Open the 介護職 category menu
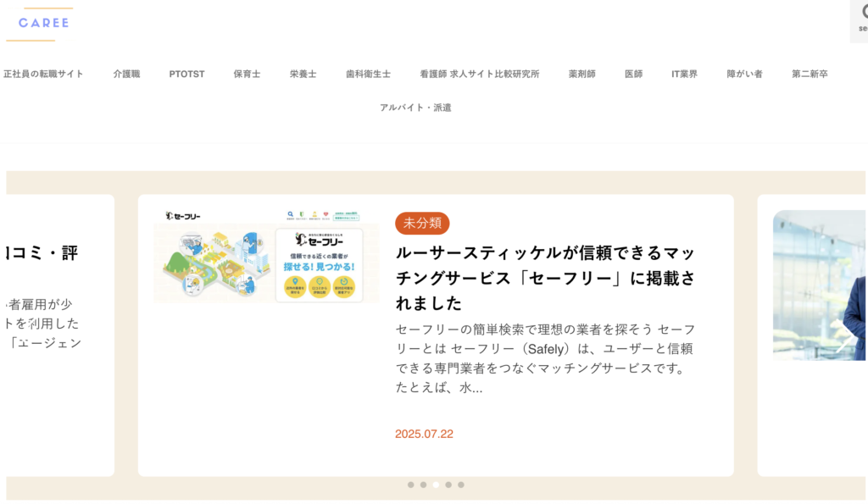868x504 pixels. click(126, 74)
